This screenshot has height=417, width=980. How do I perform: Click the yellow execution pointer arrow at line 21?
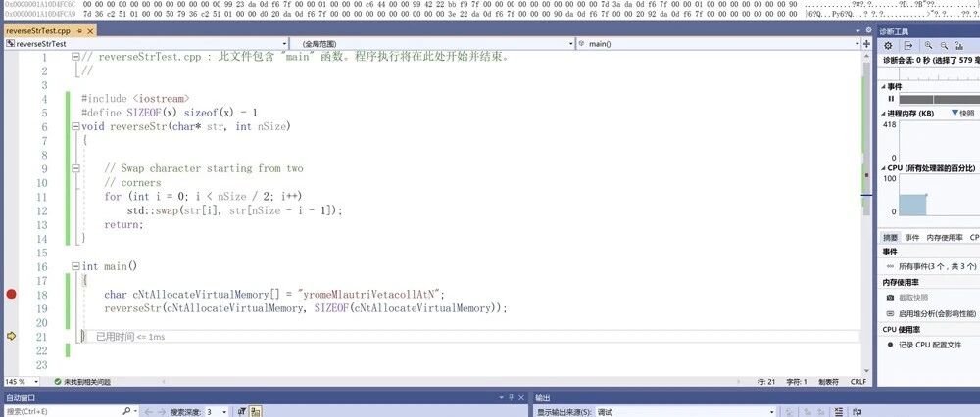(11, 336)
